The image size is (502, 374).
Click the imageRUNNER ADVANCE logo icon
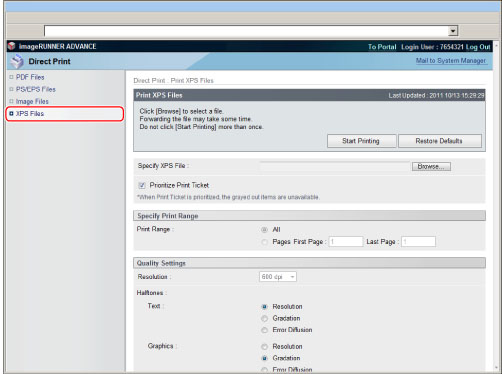tap(12, 46)
